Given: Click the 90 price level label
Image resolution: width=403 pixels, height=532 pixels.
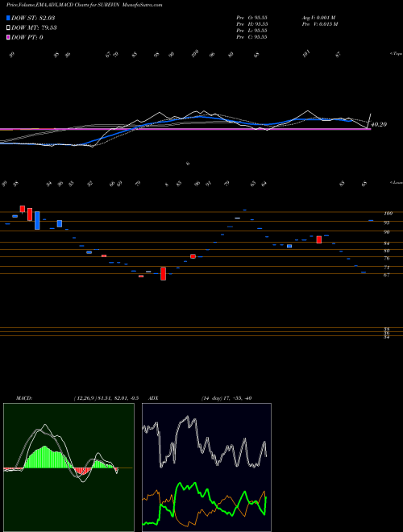Looking at the screenshot, I should click(x=386, y=232).
